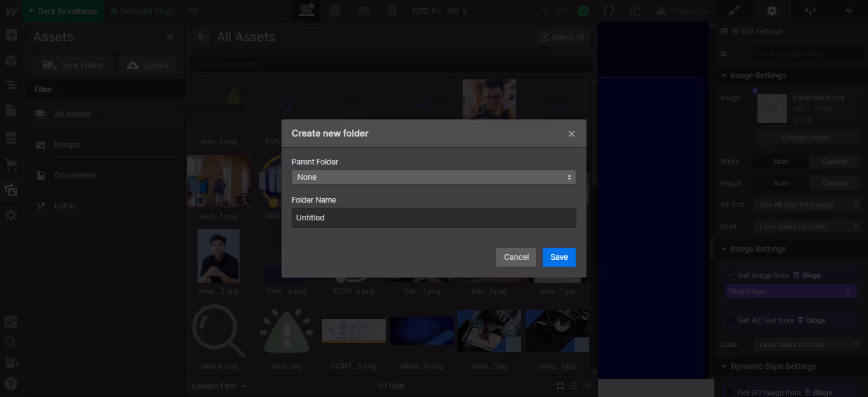Select Lottie in Files list
Screen dimensions: 868x397
click(106, 206)
